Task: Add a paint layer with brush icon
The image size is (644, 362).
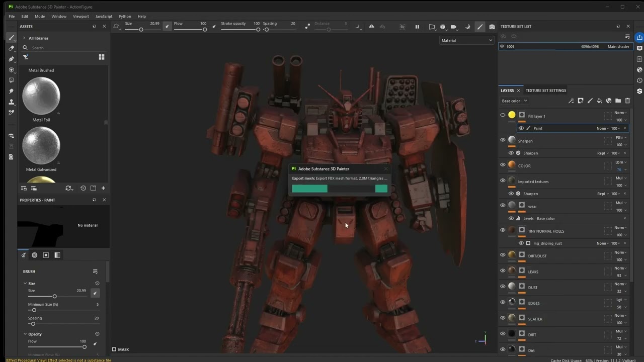Action: 590,101
